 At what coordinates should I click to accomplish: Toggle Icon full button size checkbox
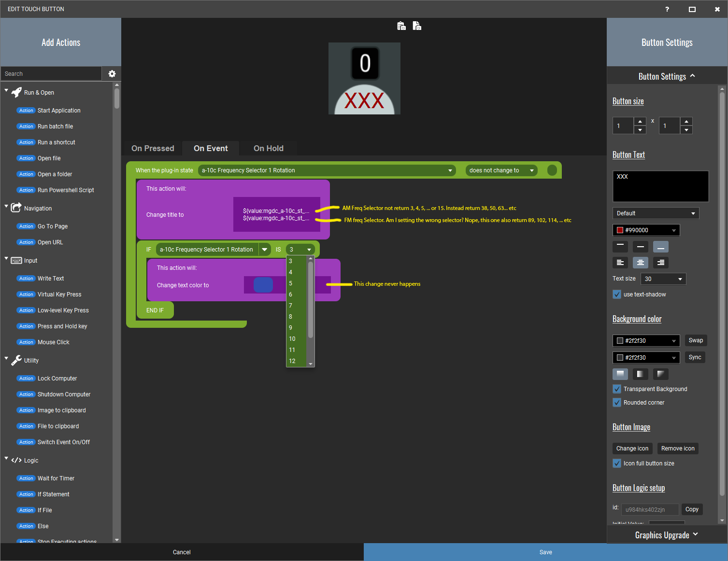[x=617, y=463]
